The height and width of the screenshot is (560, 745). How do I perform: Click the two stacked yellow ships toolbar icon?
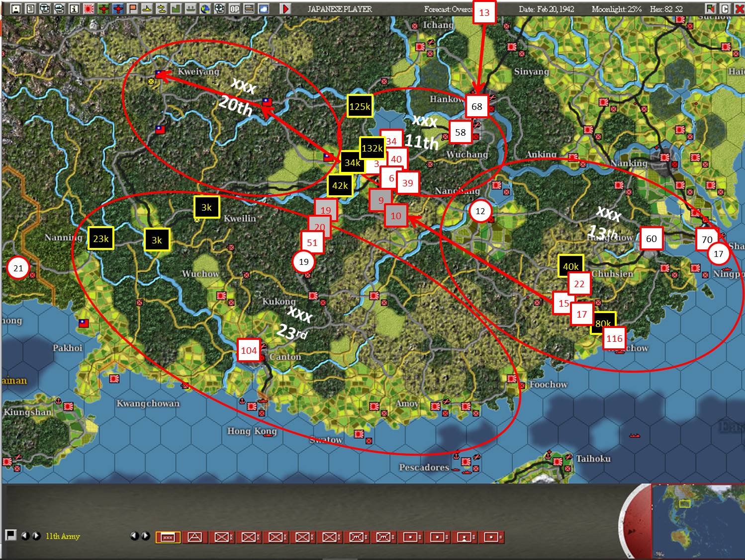[x=162, y=9]
